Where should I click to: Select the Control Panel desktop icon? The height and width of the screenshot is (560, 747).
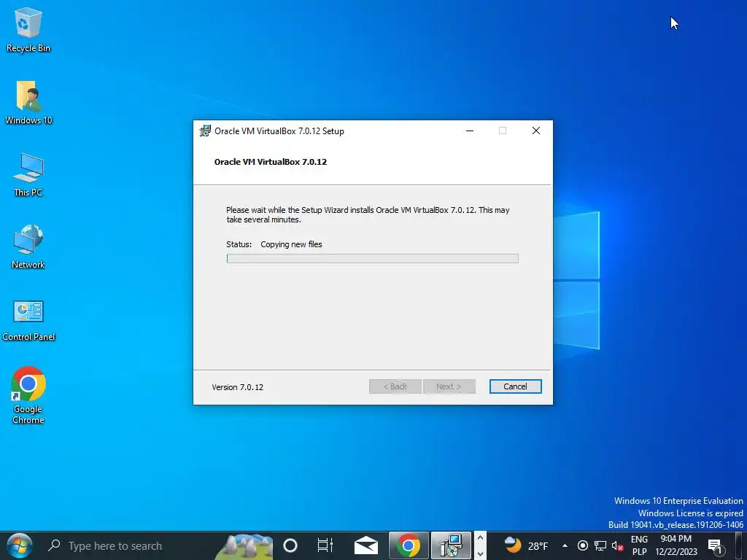pyautogui.click(x=28, y=320)
